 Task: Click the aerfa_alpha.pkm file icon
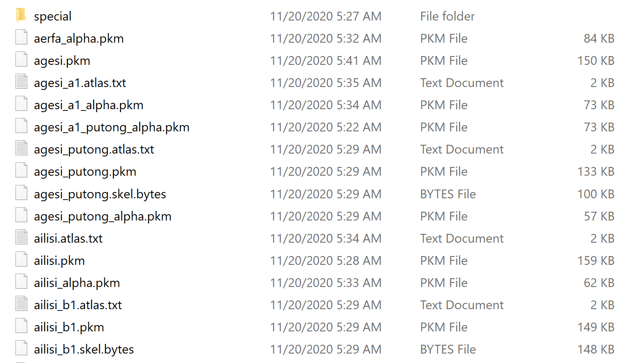[21, 37]
